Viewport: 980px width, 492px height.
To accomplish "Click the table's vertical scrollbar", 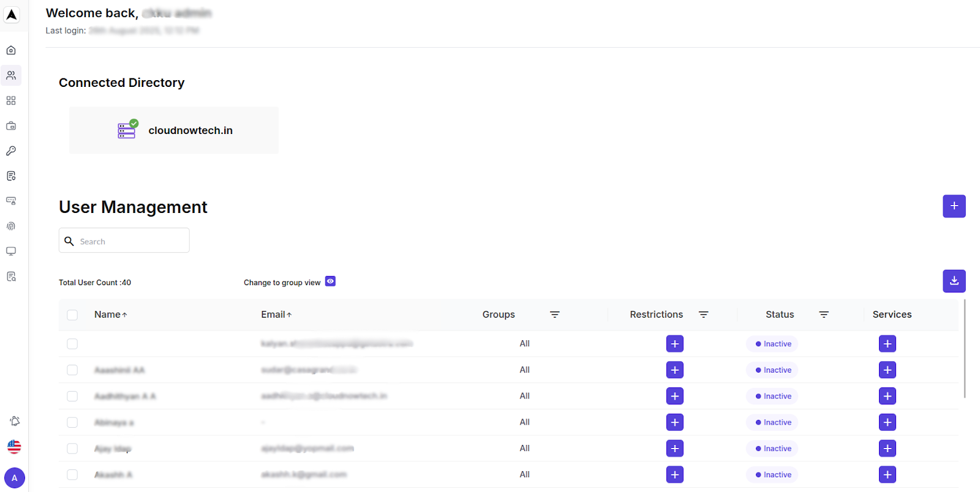I will (x=965, y=349).
